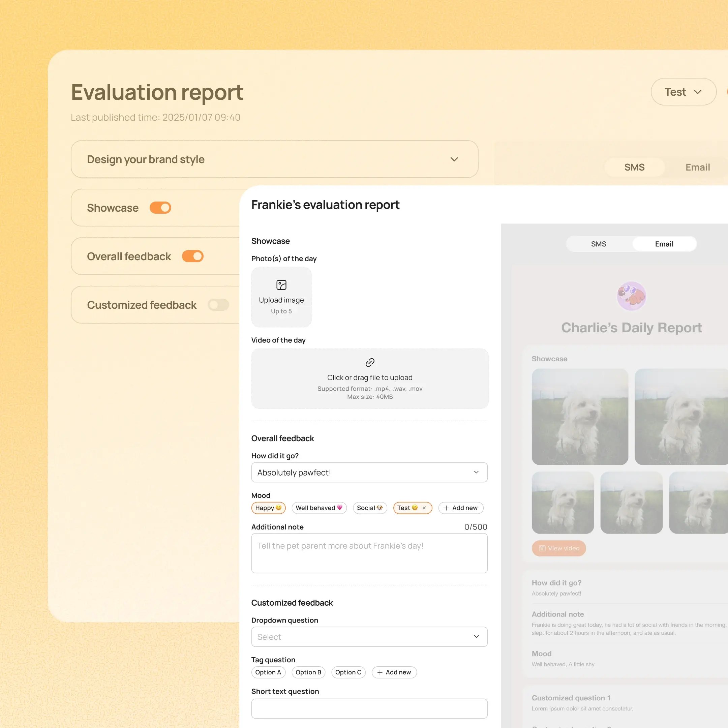
Task: Expand the Design your brand style section
Action: coord(275,159)
